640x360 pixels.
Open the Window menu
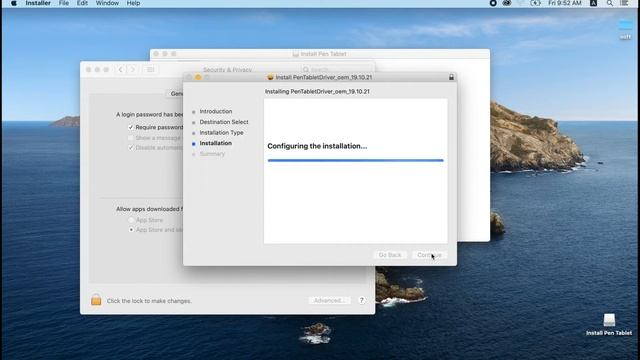pyautogui.click(x=107, y=3)
